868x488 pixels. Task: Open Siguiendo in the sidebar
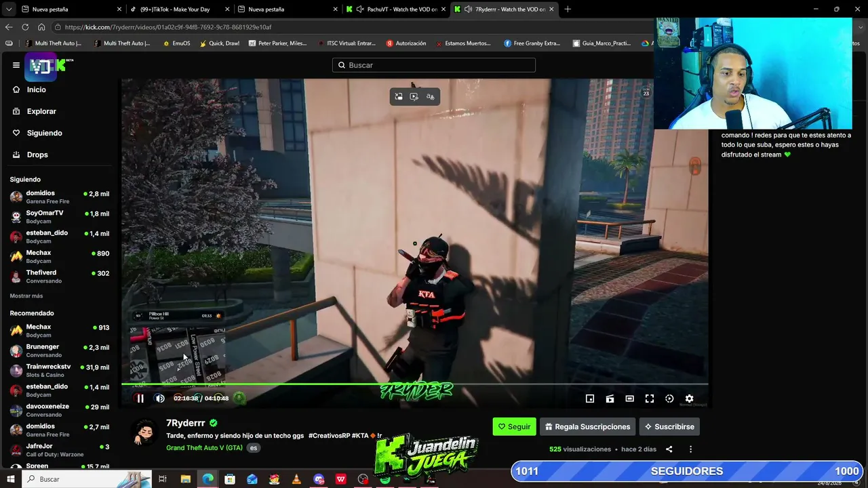click(x=44, y=133)
